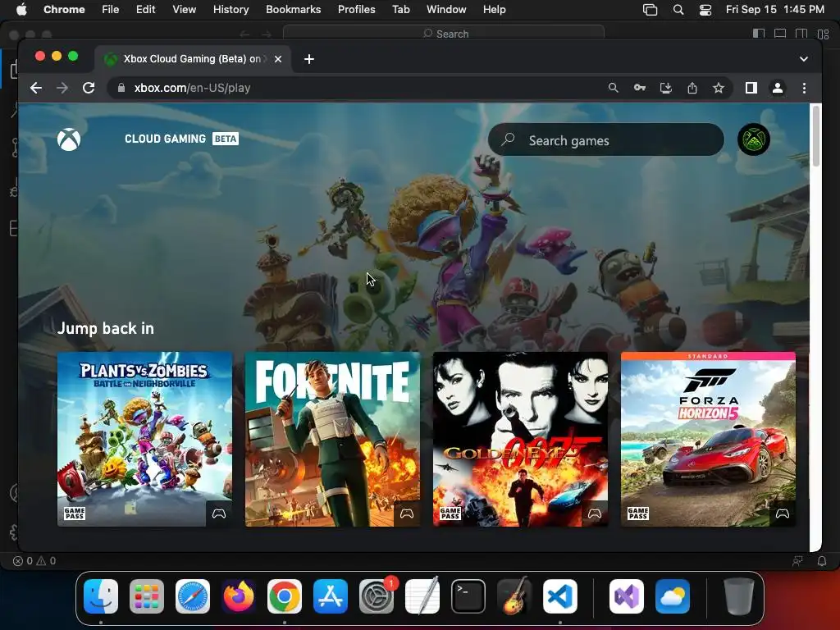Open Plants vs Zombies game tile
This screenshot has height=630, width=840.
coord(144,440)
